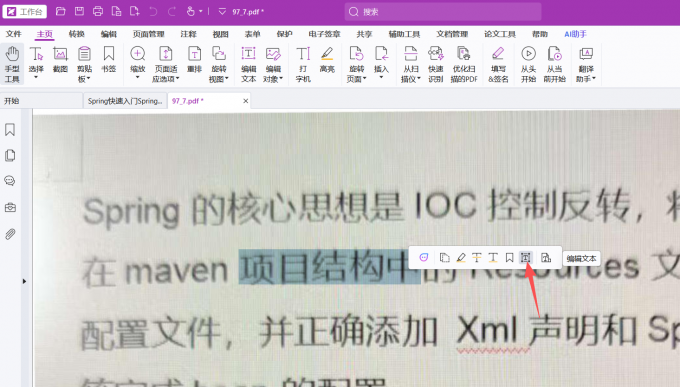Switch to the 共享 ribbon tab
Viewport: 680px width, 387px height.
tap(364, 34)
